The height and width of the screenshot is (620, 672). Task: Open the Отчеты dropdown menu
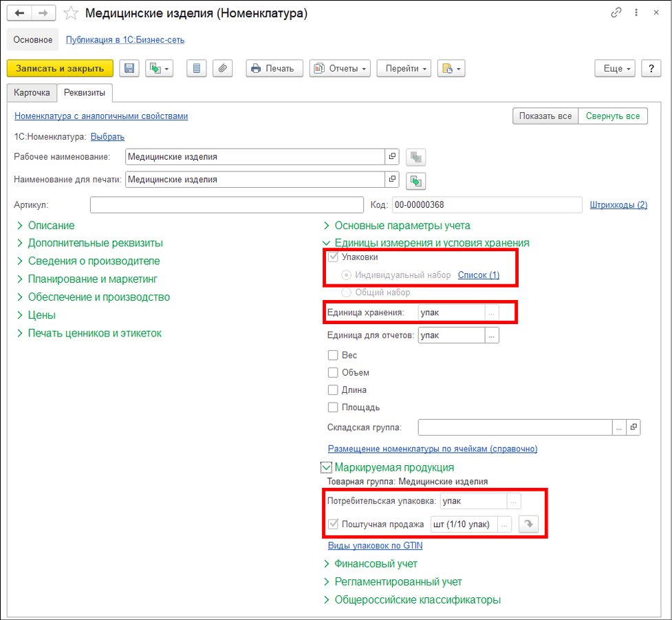(340, 68)
